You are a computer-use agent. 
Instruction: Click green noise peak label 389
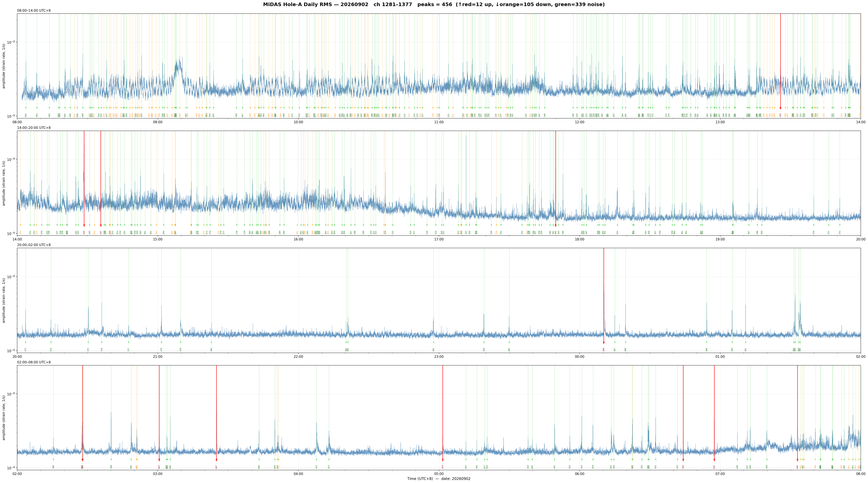pyautogui.click(x=707, y=349)
